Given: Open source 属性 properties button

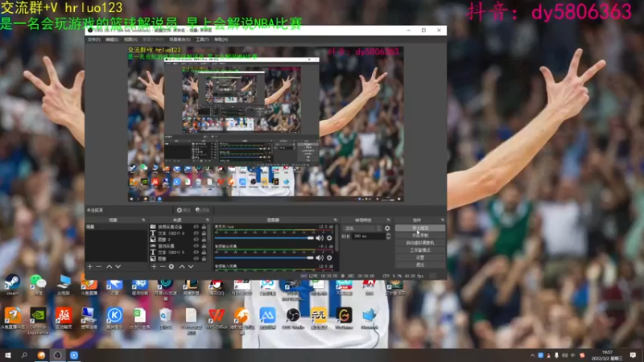Looking at the screenshot, I should [x=184, y=210].
